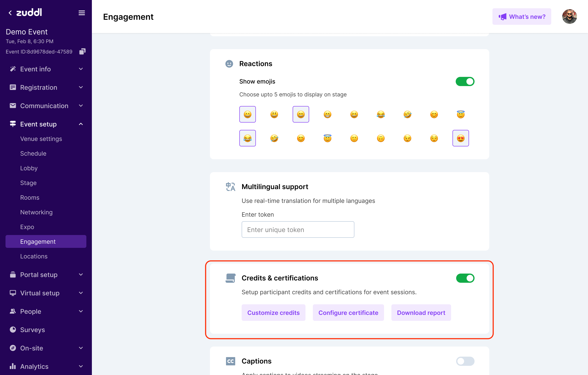Image resolution: width=588 pixels, height=375 pixels.
Task: Pick the upside-down face emoji
Action: 380,138
